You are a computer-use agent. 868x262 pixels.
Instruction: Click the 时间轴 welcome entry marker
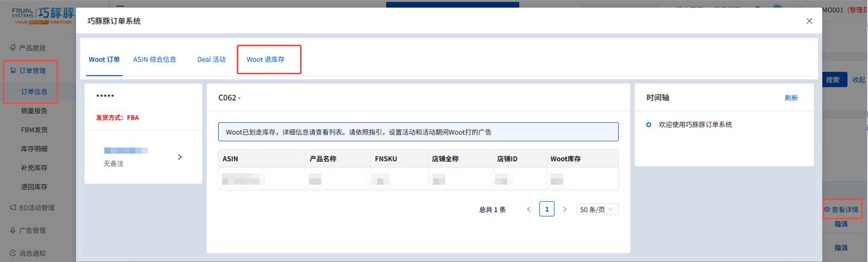pyautogui.click(x=648, y=125)
